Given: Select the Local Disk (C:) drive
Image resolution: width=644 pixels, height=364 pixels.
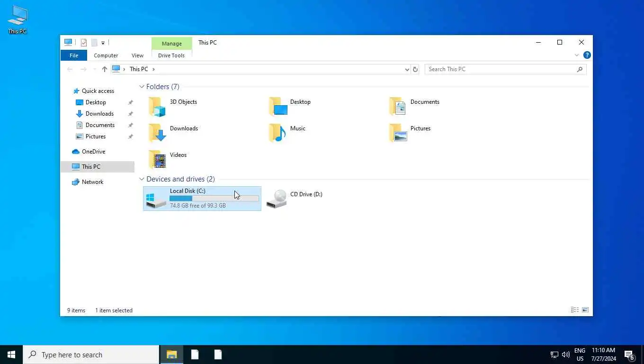Looking at the screenshot, I should point(202,199).
